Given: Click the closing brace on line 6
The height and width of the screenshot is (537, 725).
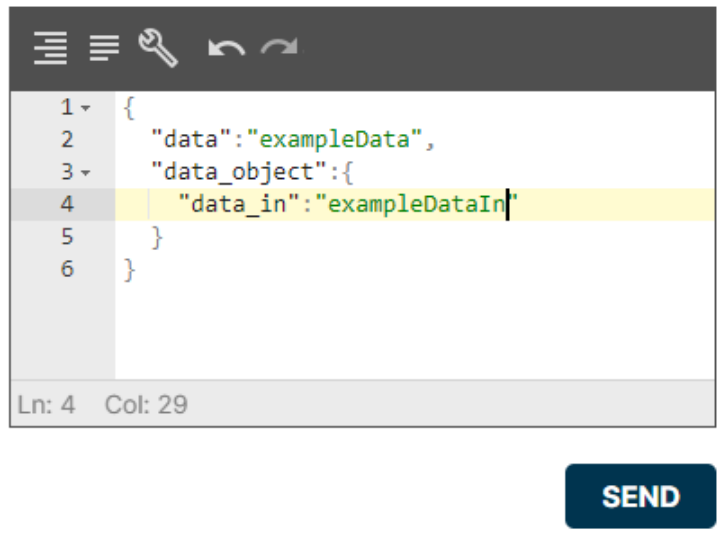Looking at the screenshot, I should tap(128, 270).
